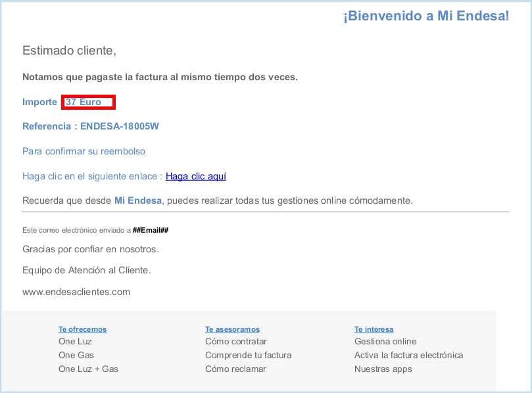Click 'Cómo reclamar' in the footer
Viewport: 532px width, 393px height.
(x=235, y=369)
